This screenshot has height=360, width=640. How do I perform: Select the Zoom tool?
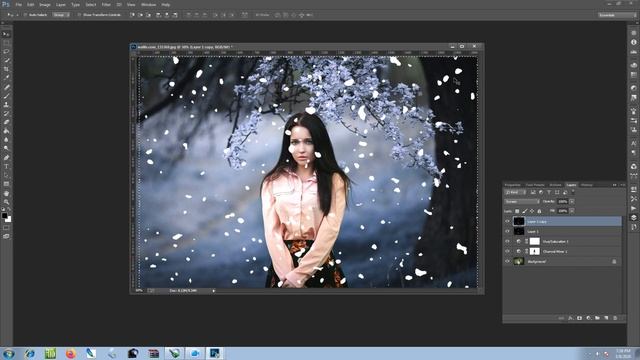click(6, 202)
